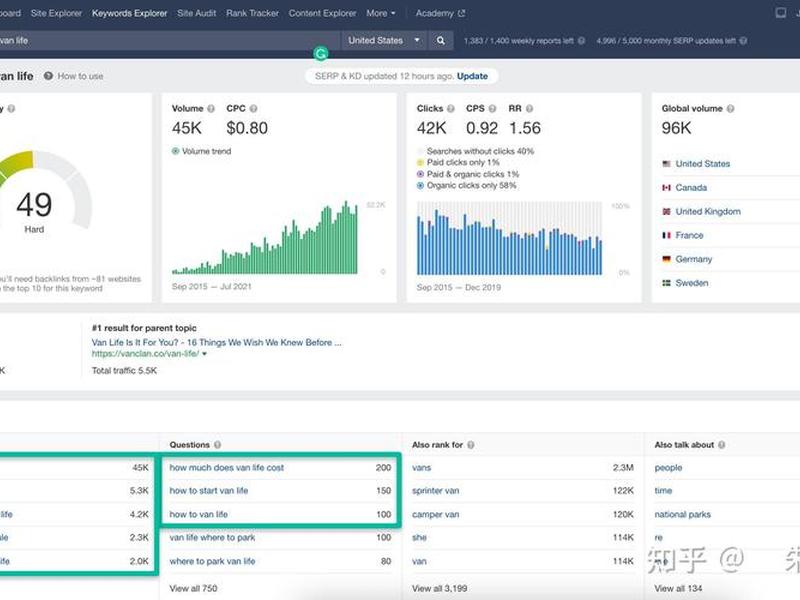Click the Update link for SERP & KD
Screen dimensions: 800x600
[x=472, y=76]
